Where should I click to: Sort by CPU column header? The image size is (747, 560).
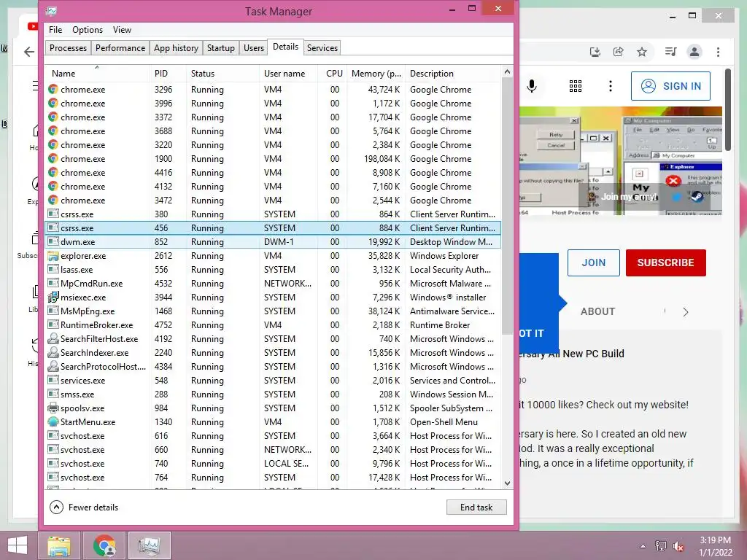[x=334, y=74]
